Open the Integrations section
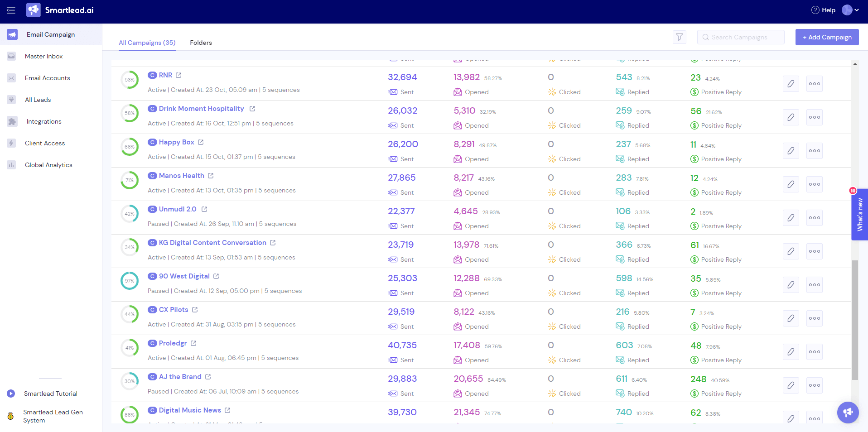This screenshot has width=868, height=432. tap(44, 121)
